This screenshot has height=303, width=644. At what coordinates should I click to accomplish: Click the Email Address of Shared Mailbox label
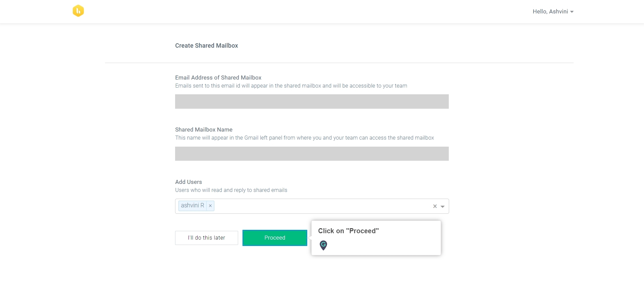tap(218, 78)
